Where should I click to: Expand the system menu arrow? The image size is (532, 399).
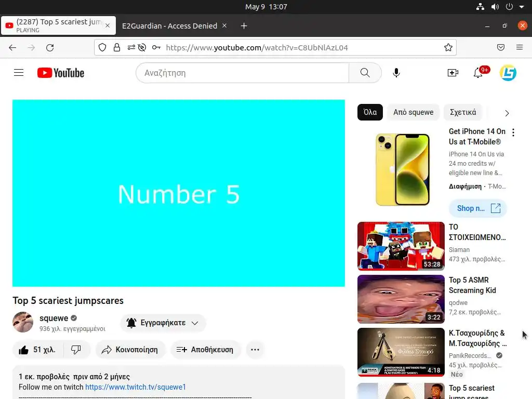[522, 7]
